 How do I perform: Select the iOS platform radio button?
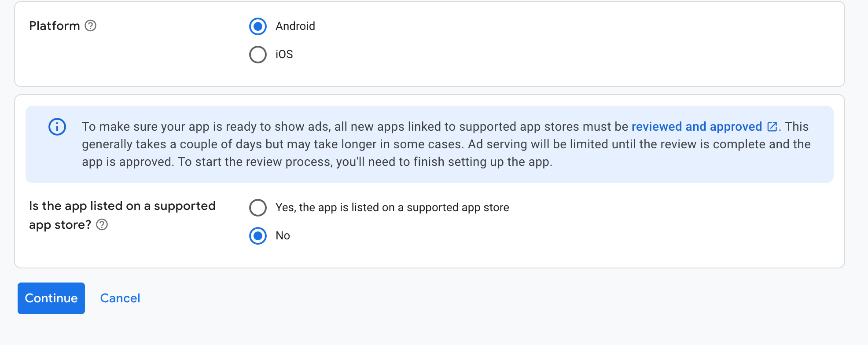pyautogui.click(x=258, y=55)
